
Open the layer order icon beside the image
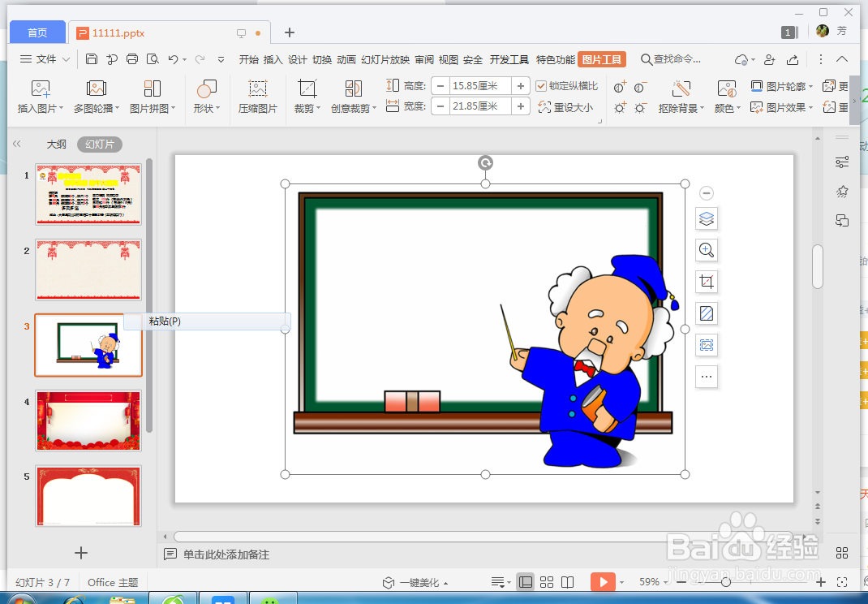pyautogui.click(x=706, y=218)
